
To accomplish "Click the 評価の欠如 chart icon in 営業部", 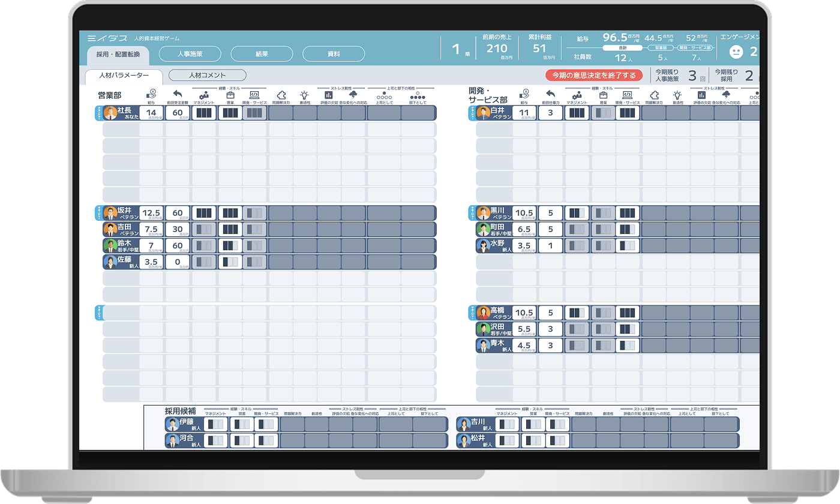I will (328, 94).
